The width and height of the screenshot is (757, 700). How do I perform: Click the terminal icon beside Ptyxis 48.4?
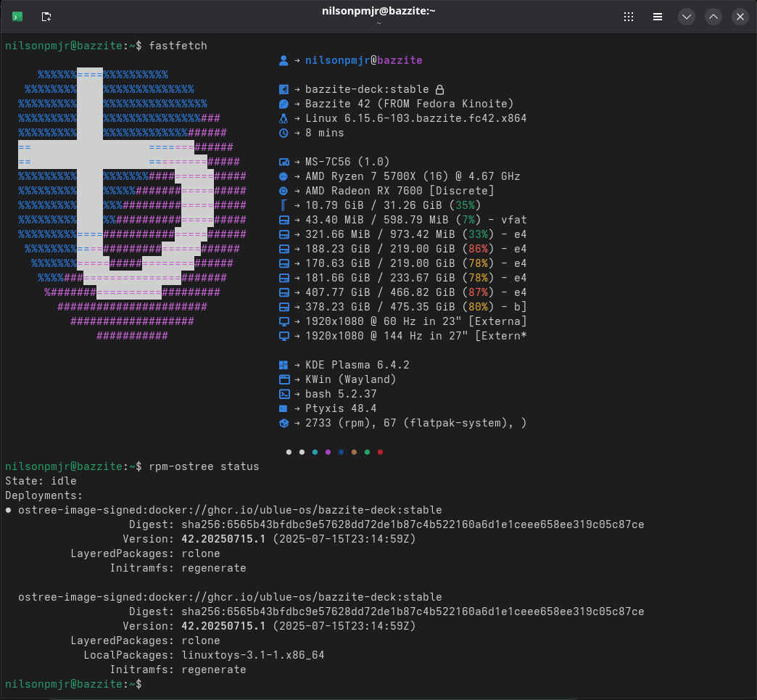(284, 408)
